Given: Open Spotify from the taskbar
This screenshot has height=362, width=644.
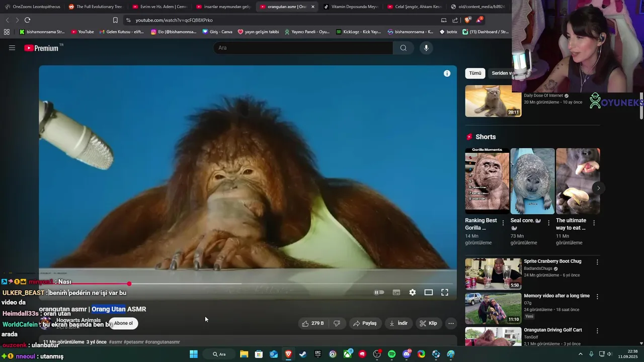Looking at the screenshot, I should click(x=392, y=354).
